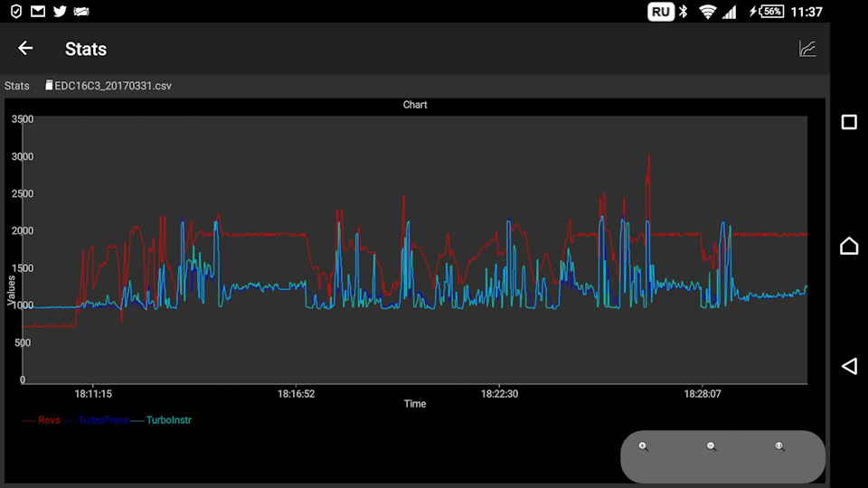
Task: Zoom out on the chart
Action: tap(712, 446)
